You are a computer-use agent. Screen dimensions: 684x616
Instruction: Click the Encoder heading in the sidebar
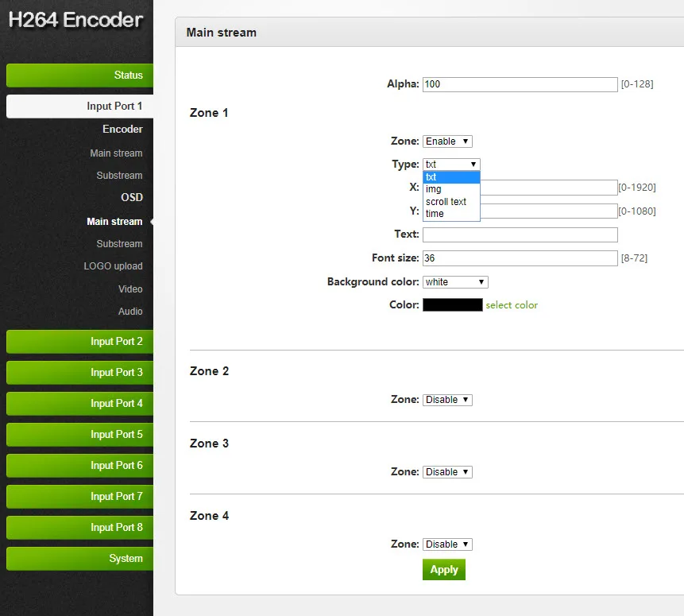[x=122, y=130]
